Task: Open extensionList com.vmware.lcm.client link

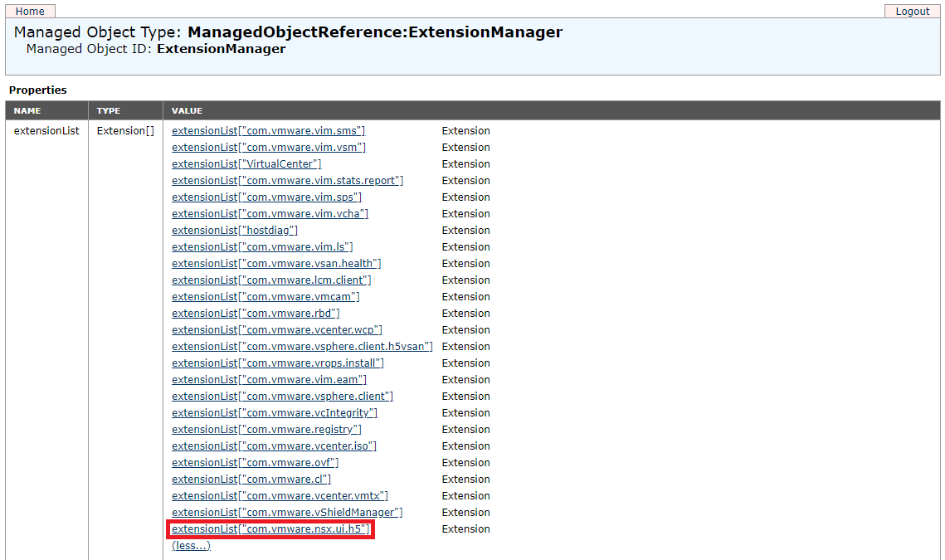Action: point(271,280)
